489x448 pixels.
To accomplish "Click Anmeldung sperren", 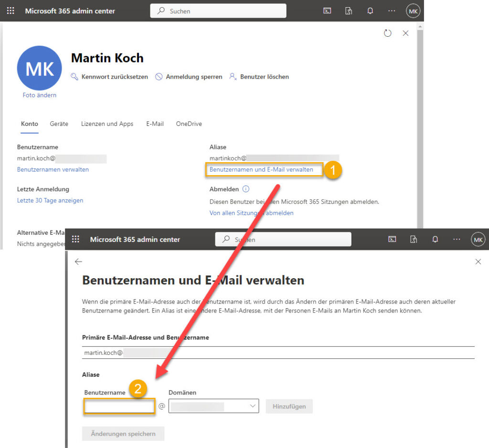I will pos(189,77).
